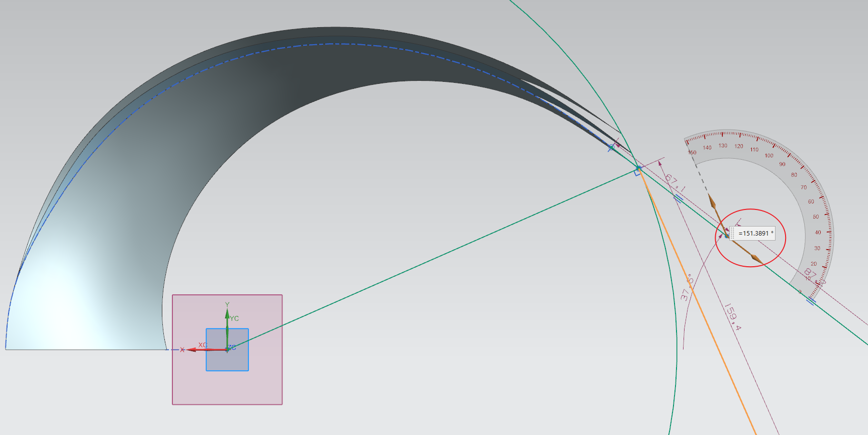Select the dark shaded curved surface body
Screen dimensions: 868x435
coord(251,100)
